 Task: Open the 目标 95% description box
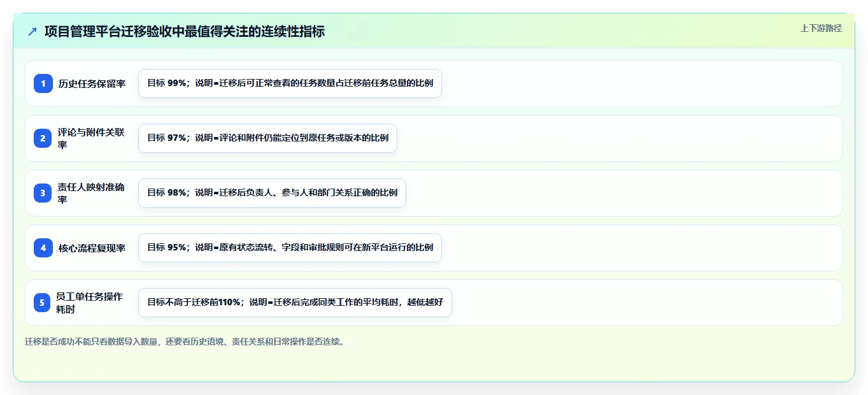click(x=290, y=248)
